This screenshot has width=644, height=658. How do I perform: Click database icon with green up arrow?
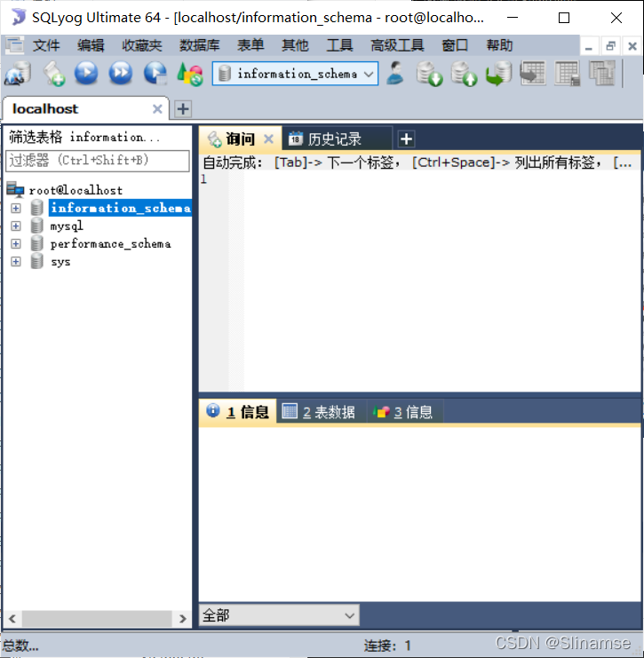465,74
